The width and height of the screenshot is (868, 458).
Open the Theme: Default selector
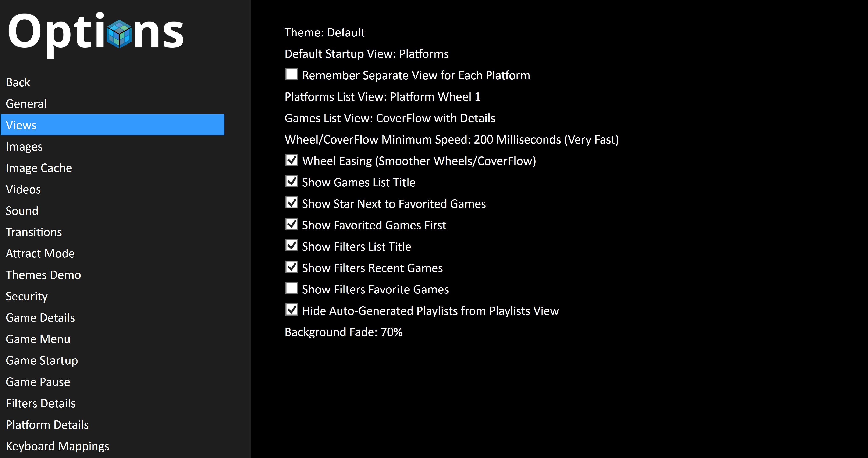[x=324, y=32]
